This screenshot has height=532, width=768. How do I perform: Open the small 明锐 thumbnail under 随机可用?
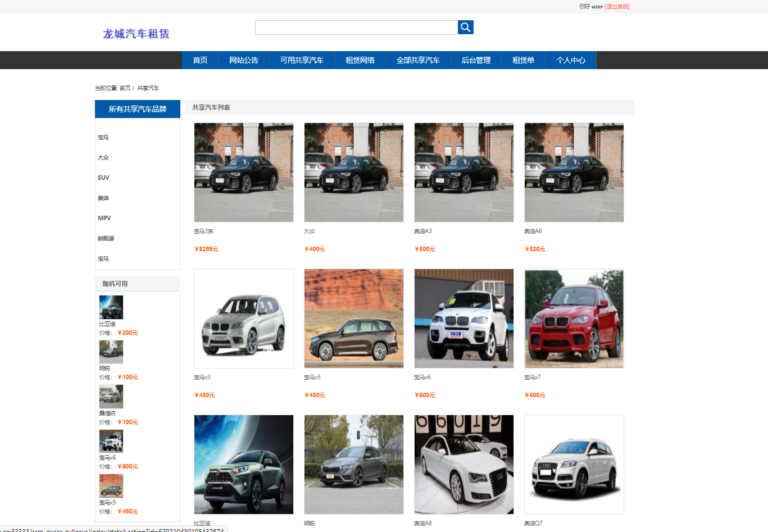point(111,352)
